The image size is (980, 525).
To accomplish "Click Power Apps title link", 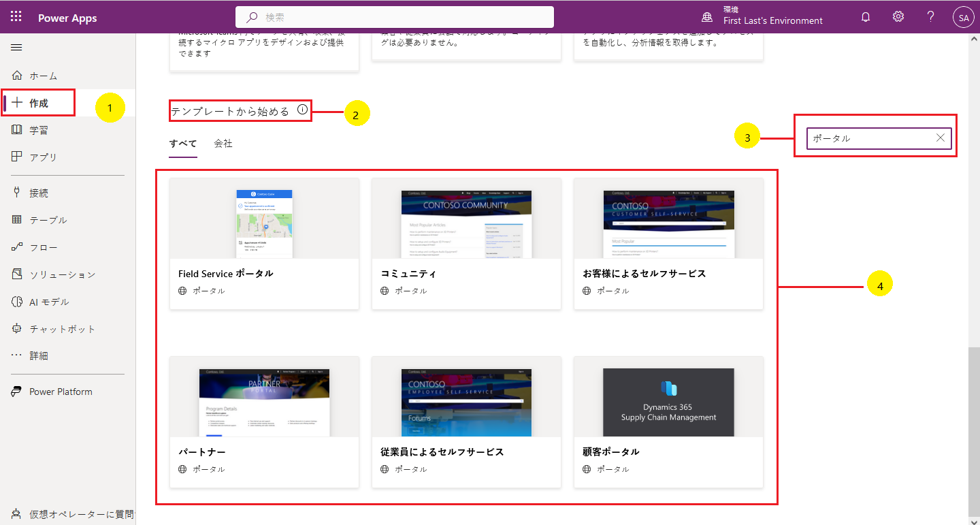I will click(x=67, y=18).
